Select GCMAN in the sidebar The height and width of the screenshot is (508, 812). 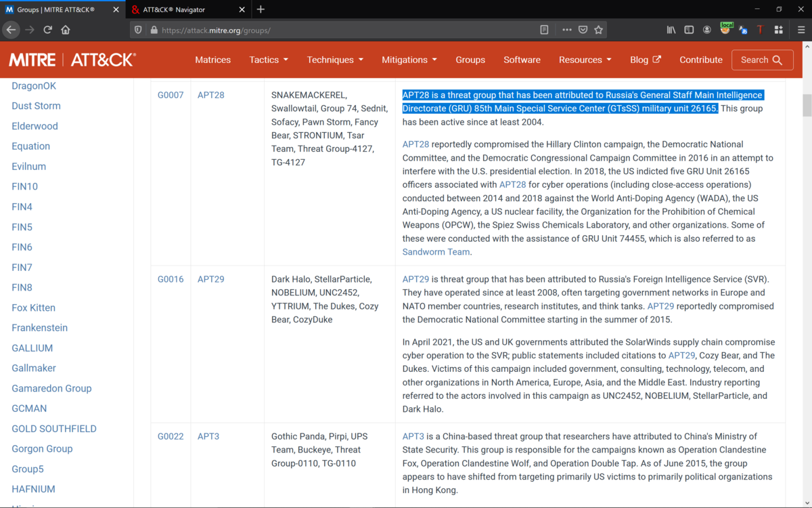29,408
